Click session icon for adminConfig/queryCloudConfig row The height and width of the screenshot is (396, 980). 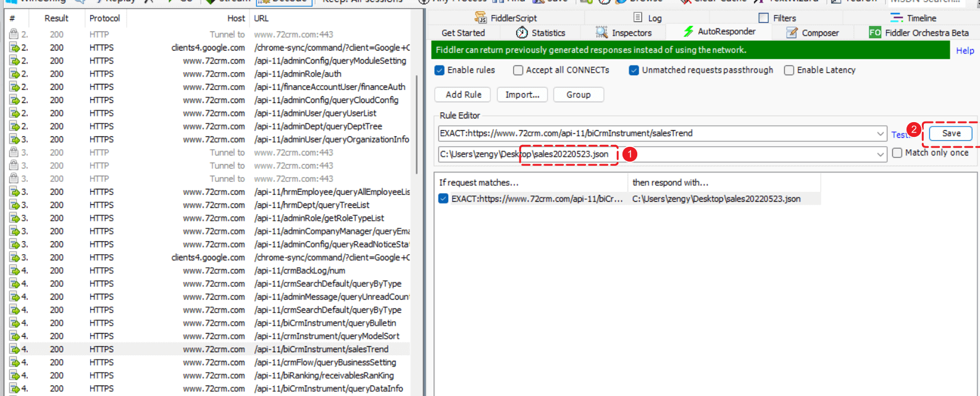14,100
